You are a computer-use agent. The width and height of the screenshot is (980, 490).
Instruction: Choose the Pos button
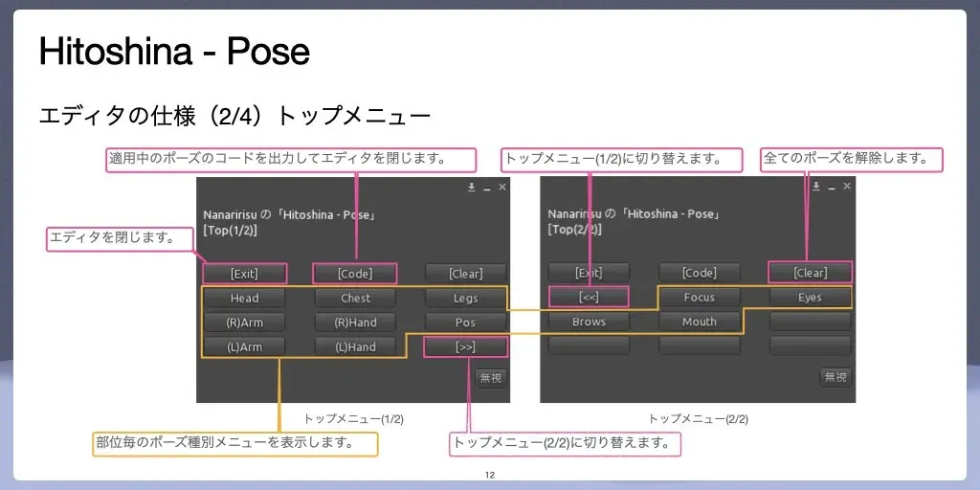click(466, 323)
